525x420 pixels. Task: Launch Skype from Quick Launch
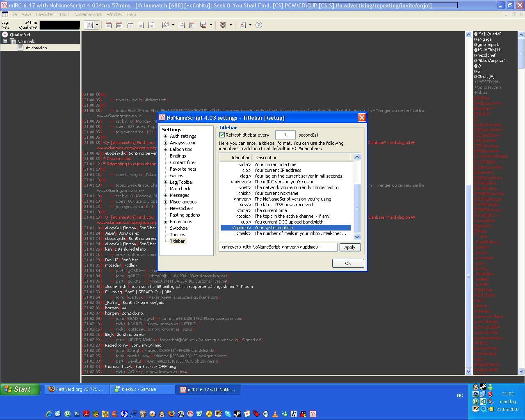(x=228, y=414)
